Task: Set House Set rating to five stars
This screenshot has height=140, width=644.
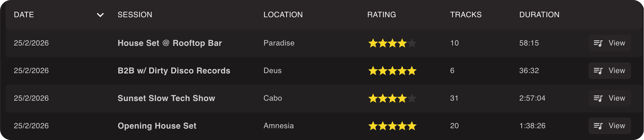Action: pos(412,43)
